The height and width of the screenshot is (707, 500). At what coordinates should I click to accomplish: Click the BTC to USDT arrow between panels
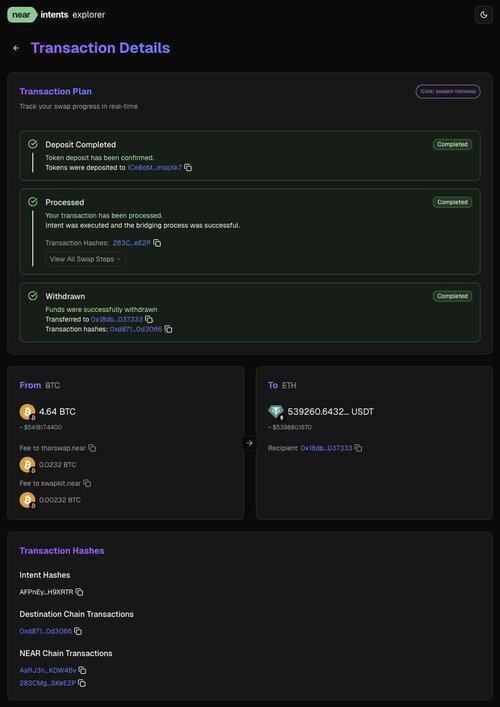pos(250,443)
